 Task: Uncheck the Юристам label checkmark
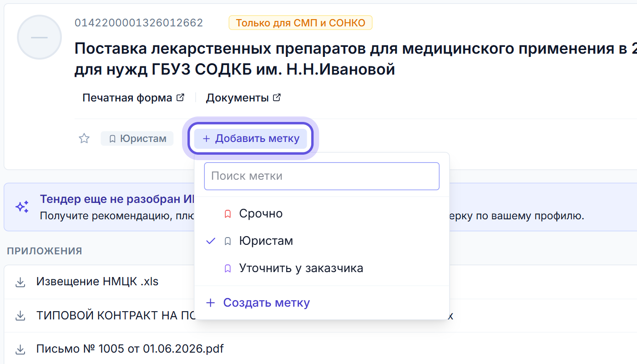[x=210, y=241]
